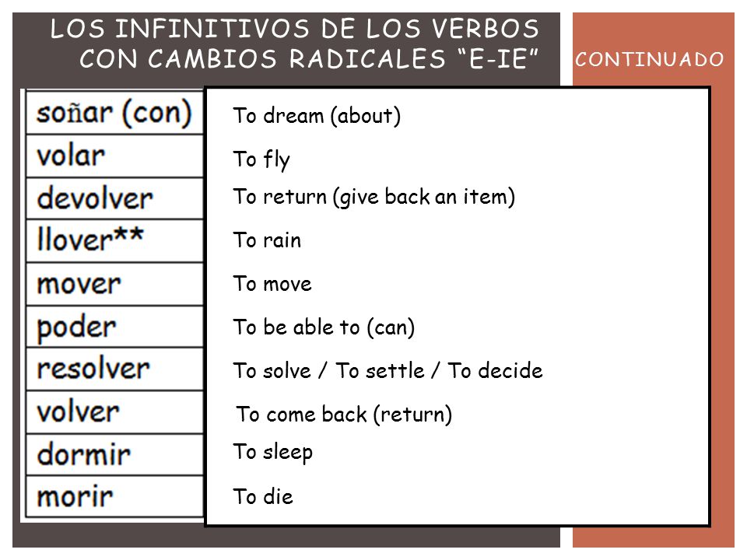Click the 'mover' verb cell
Viewport: 747px width, 560px height.
114,285
